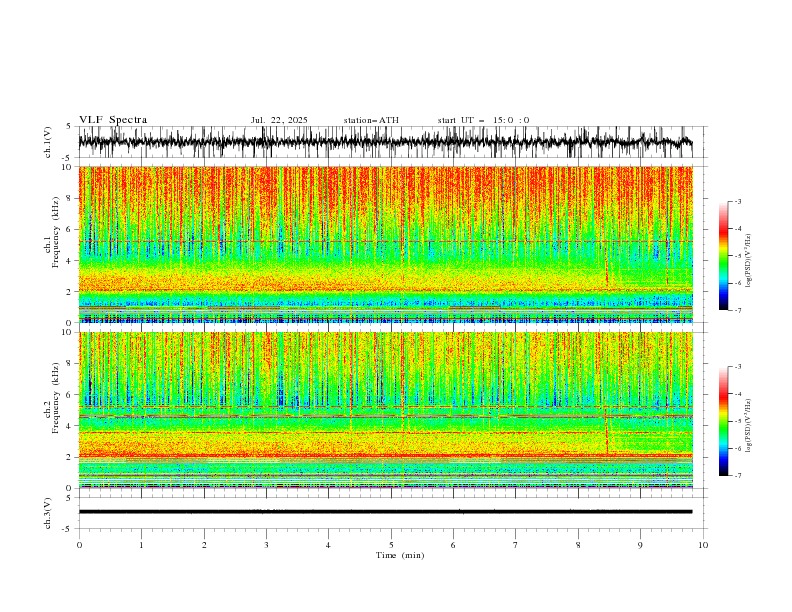Screen dimensions: 792x612
Task: Click time axis tick label "1"
Action: tap(141, 545)
